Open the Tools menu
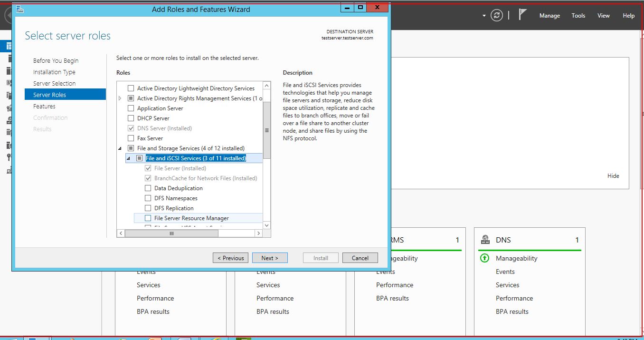 [578, 16]
